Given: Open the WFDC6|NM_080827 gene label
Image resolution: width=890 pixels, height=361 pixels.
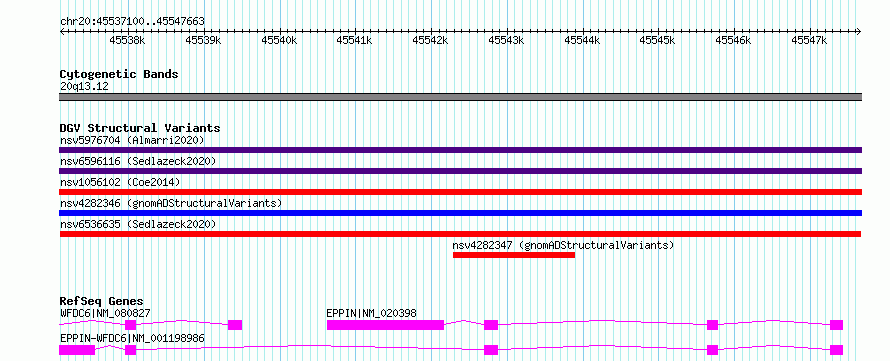Looking at the screenshot, I should click(106, 313).
